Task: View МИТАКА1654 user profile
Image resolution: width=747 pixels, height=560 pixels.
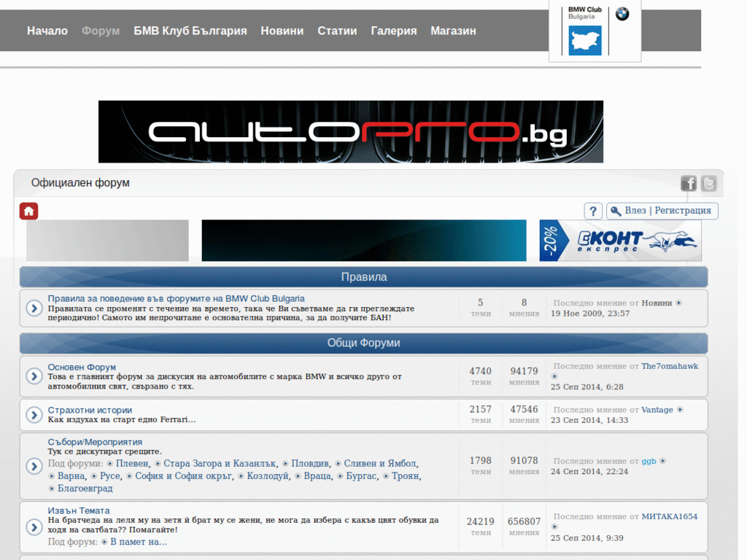Action: 669,516
